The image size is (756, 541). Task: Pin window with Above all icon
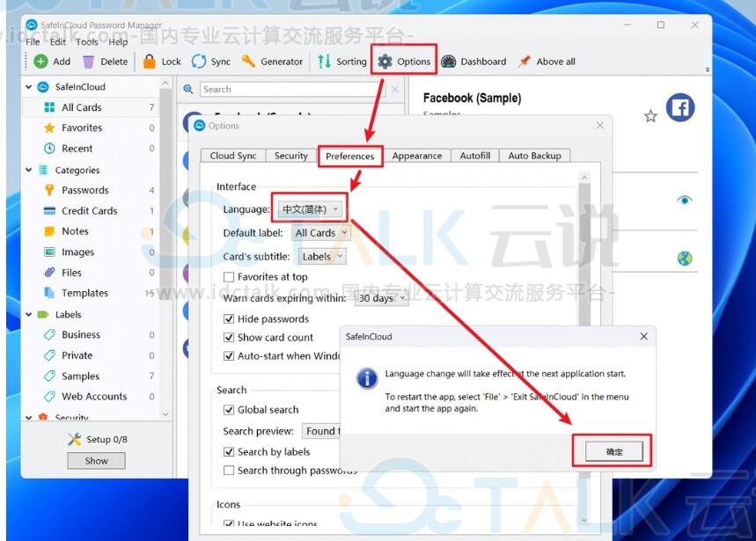525,62
